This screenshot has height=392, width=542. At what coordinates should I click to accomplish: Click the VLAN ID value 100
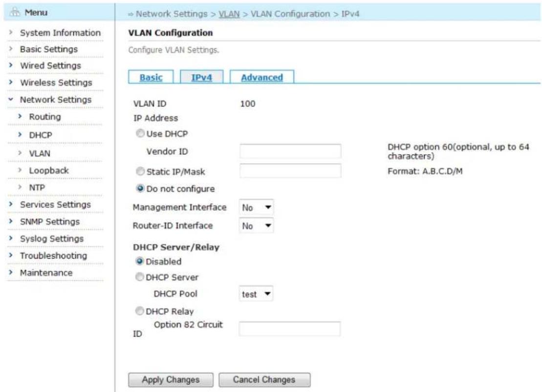[248, 103]
